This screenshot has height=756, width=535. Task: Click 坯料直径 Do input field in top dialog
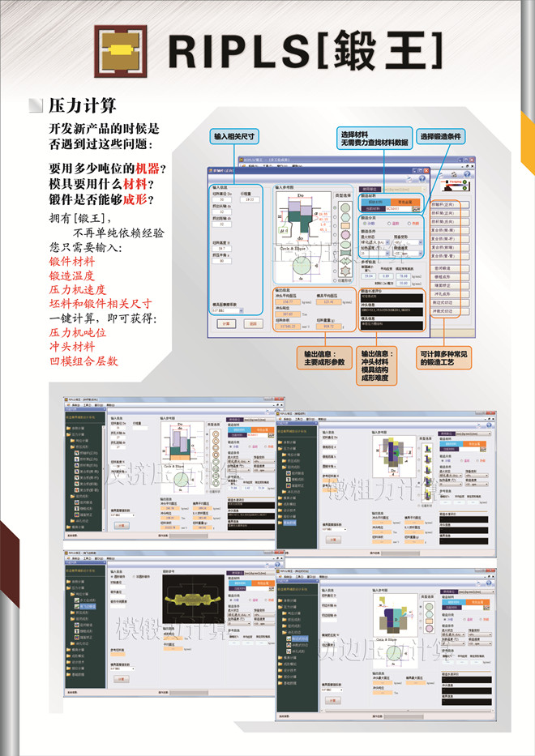221,199
